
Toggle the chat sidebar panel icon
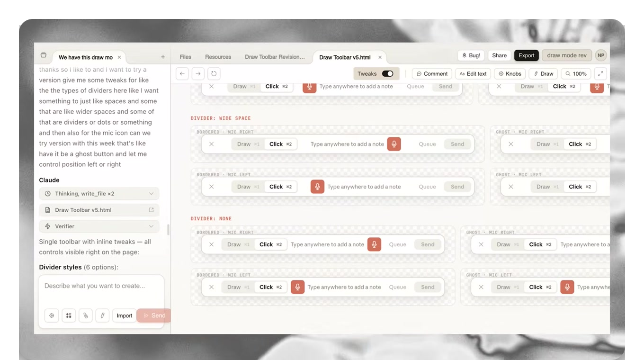(44, 55)
